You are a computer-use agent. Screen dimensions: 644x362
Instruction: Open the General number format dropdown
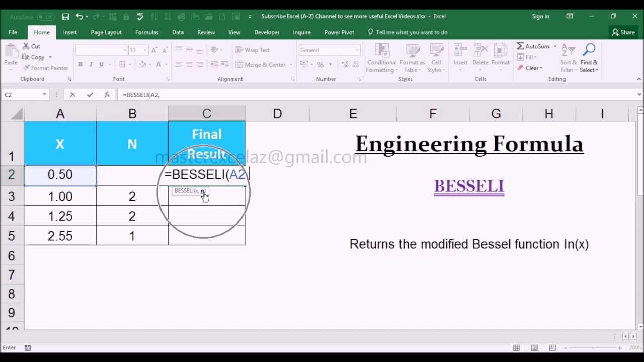pos(357,50)
